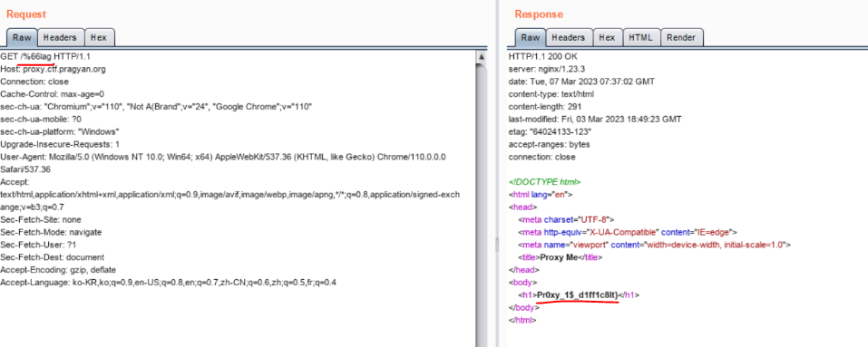
Task: Click the sec-ch-ua-platform: "Windows" line
Action: pyautogui.click(x=60, y=131)
